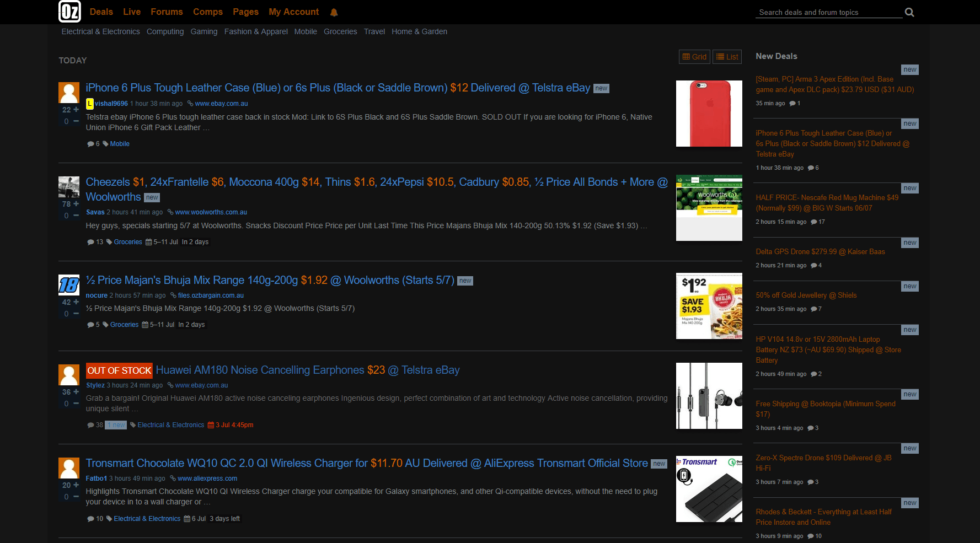
Task: Open the 38 comments on the Huawei deal
Action: (95, 425)
